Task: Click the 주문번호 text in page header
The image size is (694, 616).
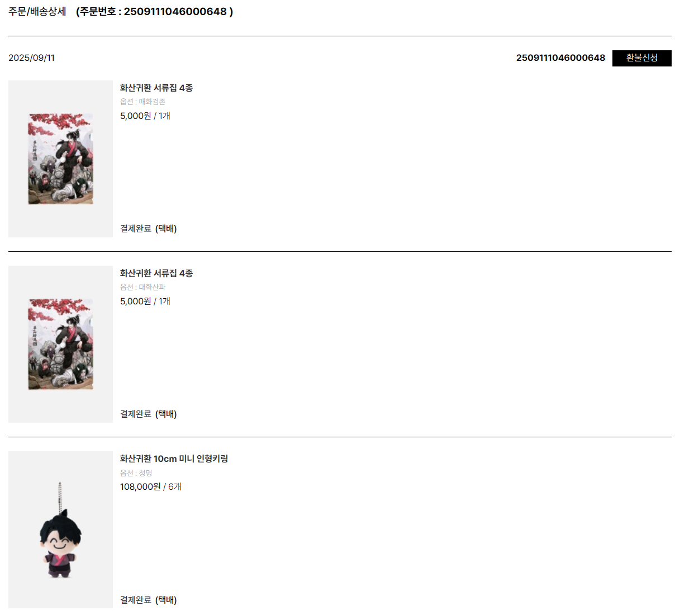Action: (154, 11)
